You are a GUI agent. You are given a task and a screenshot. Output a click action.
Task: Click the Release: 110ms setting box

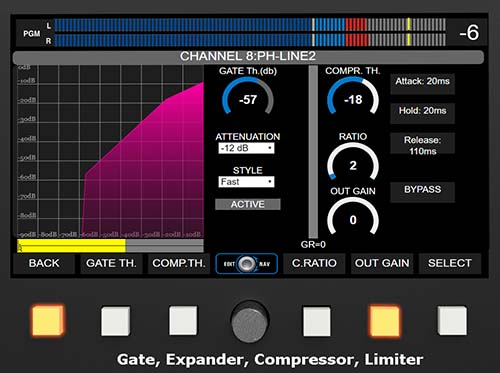[x=422, y=145]
